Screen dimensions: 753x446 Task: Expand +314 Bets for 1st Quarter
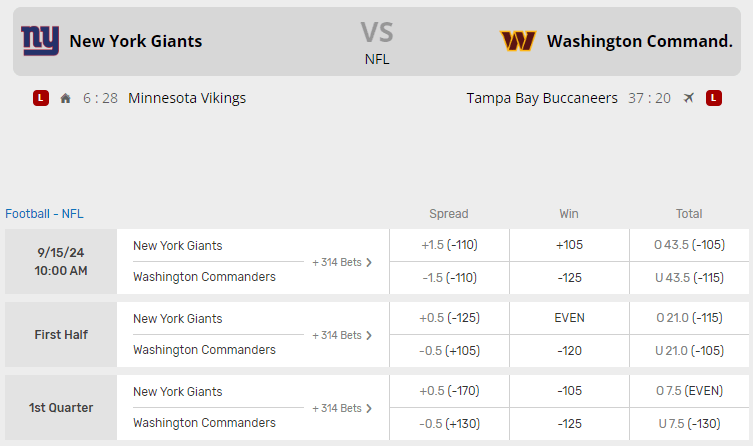coord(342,408)
